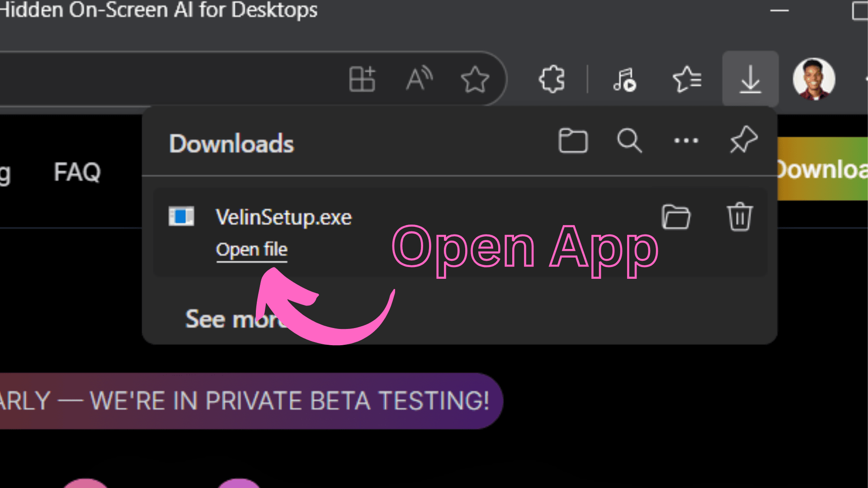The width and height of the screenshot is (868, 488).
Task: Select the FAQ navigation item
Action: tap(77, 172)
